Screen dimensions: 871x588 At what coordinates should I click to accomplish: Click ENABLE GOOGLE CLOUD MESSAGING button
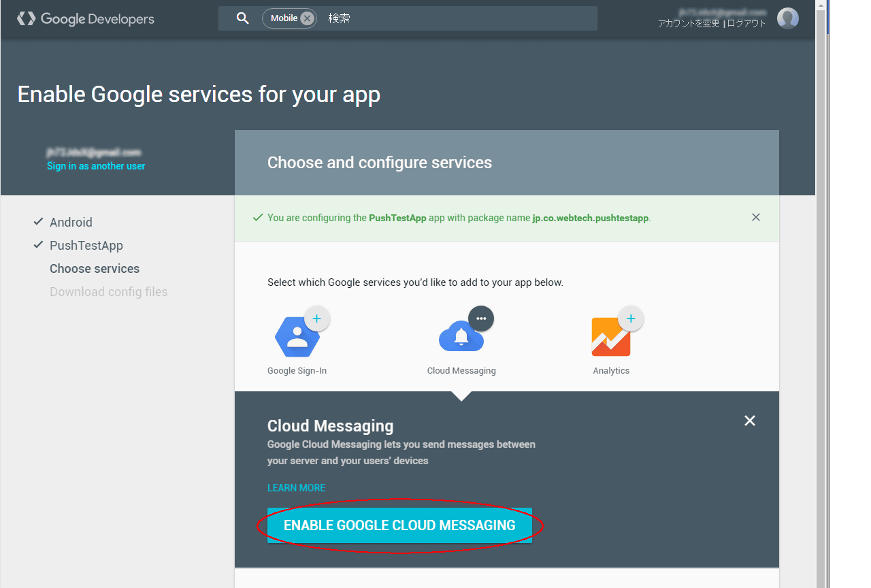click(x=399, y=525)
